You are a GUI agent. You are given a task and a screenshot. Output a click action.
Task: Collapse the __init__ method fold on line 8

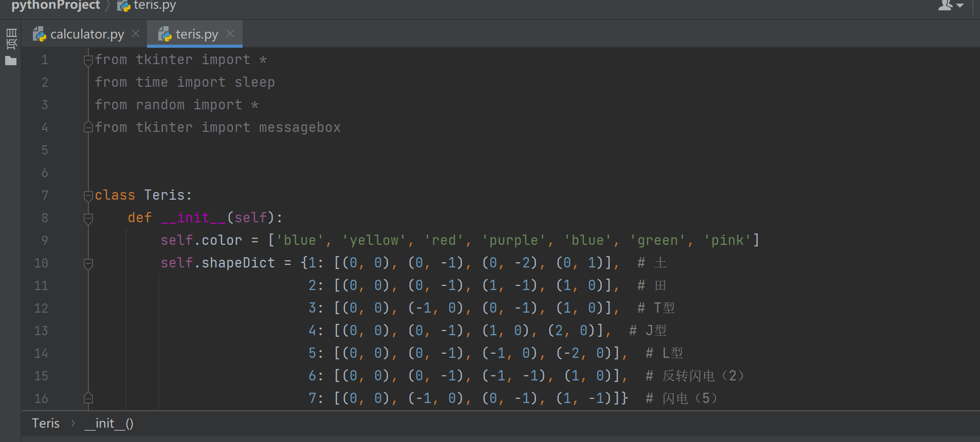[x=88, y=218]
